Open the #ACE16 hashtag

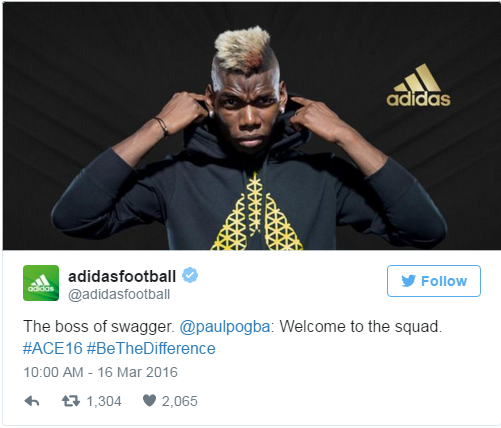click(x=53, y=349)
